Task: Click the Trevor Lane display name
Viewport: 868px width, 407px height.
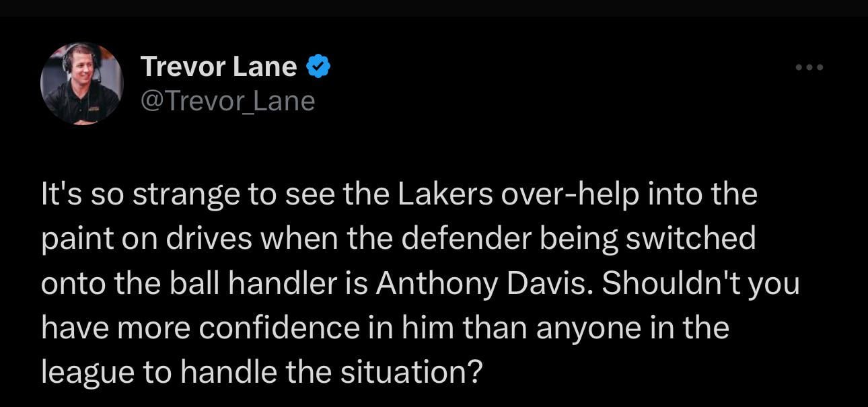Action: pos(218,67)
